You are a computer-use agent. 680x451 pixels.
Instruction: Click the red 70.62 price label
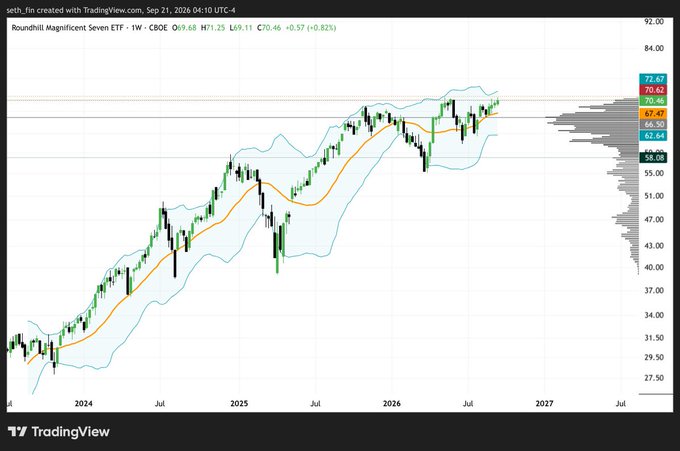[654, 90]
